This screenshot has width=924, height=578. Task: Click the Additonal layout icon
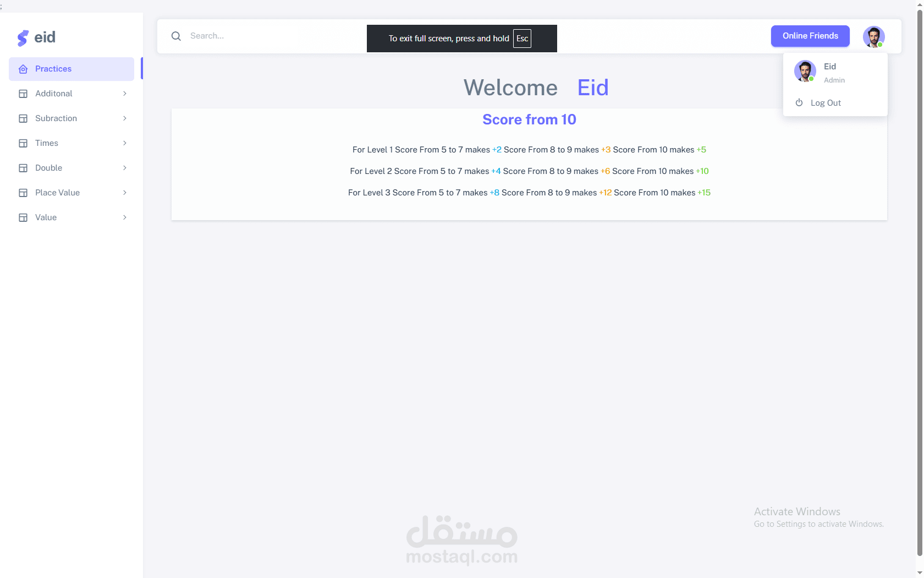pyautogui.click(x=23, y=94)
